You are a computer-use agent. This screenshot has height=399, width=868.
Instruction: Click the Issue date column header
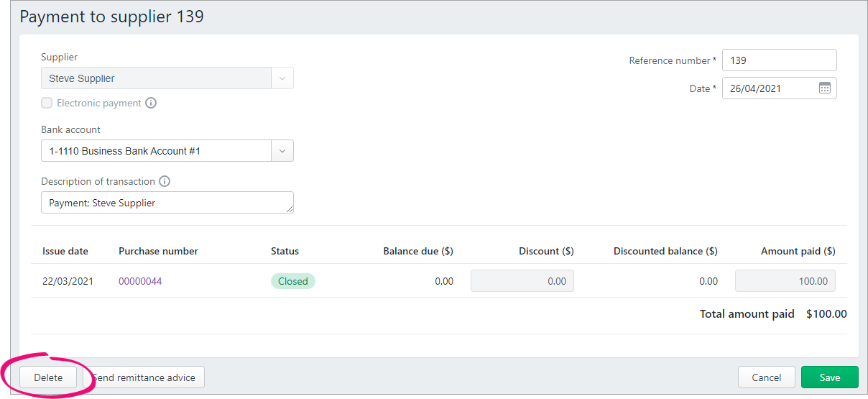[x=65, y=251]
